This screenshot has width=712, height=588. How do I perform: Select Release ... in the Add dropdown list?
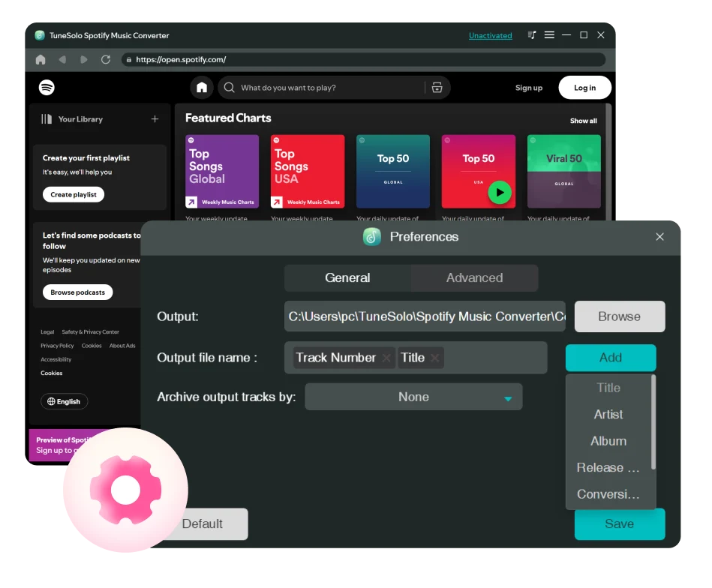click(608, 468)
